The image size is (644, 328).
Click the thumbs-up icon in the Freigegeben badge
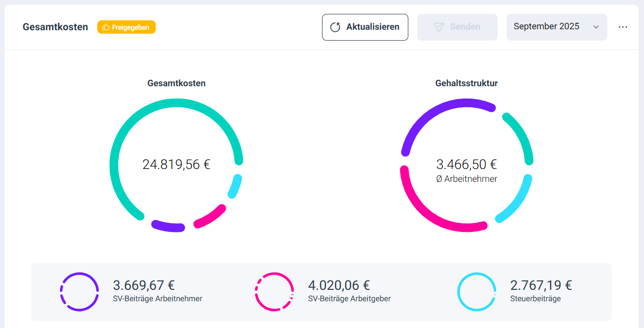tap(106, 27)
